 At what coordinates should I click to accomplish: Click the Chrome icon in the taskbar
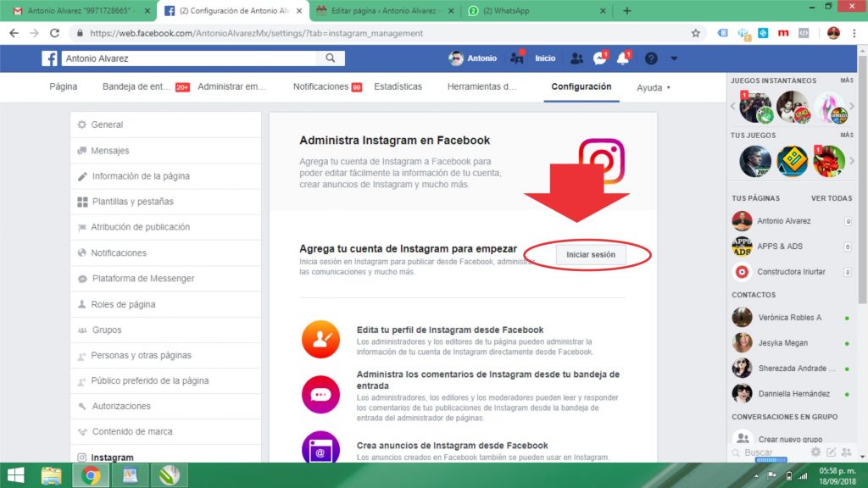pos(91,475)
